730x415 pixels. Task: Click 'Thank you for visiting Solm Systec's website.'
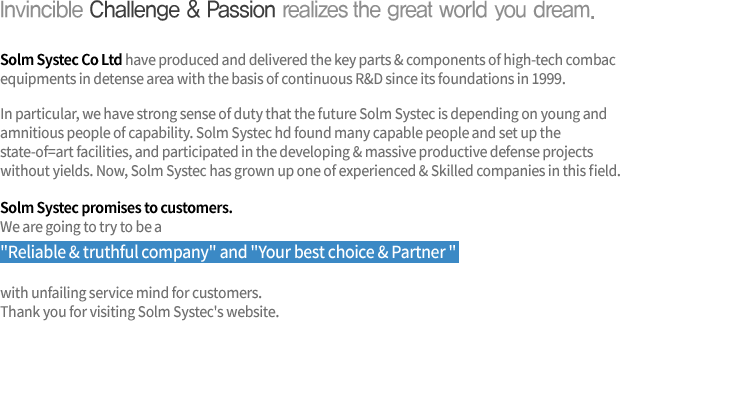coord(140,312)
